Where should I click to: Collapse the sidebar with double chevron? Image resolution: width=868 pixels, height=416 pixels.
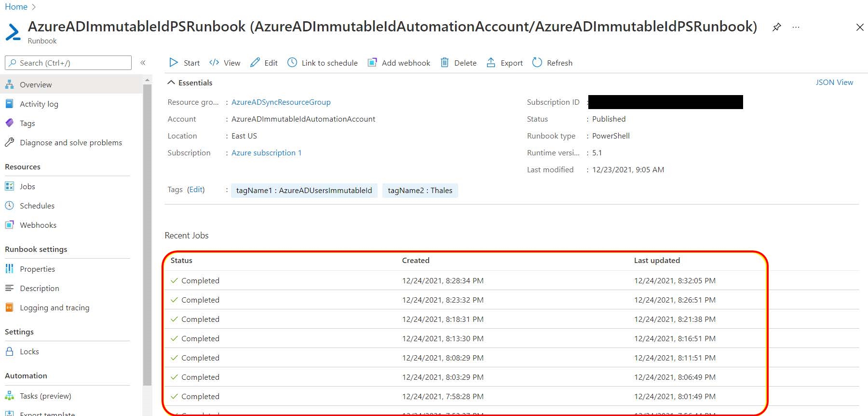click(143, 63)
